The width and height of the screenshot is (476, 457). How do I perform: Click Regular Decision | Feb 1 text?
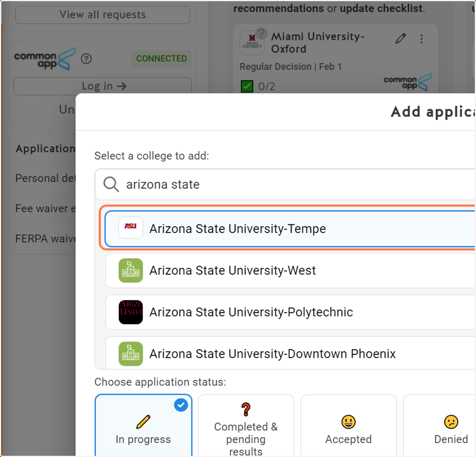point(290,67)
